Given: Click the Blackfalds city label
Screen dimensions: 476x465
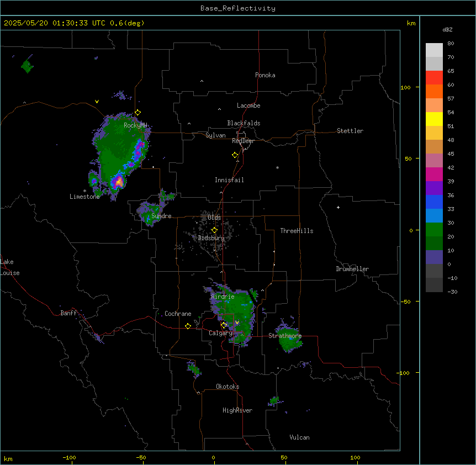Looking at the screenshot, I should point(244,123).
